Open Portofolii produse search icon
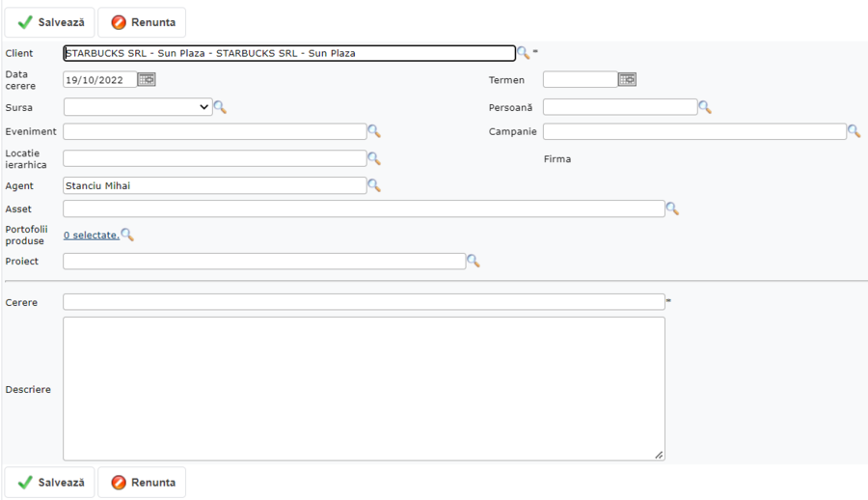Viewport: 868px width, 500px height. (127, 235)
